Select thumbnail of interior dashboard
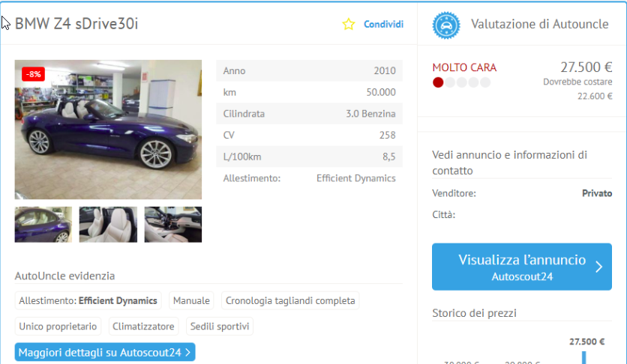The width and height of the screenshot is (627, 364). (172, 224)
